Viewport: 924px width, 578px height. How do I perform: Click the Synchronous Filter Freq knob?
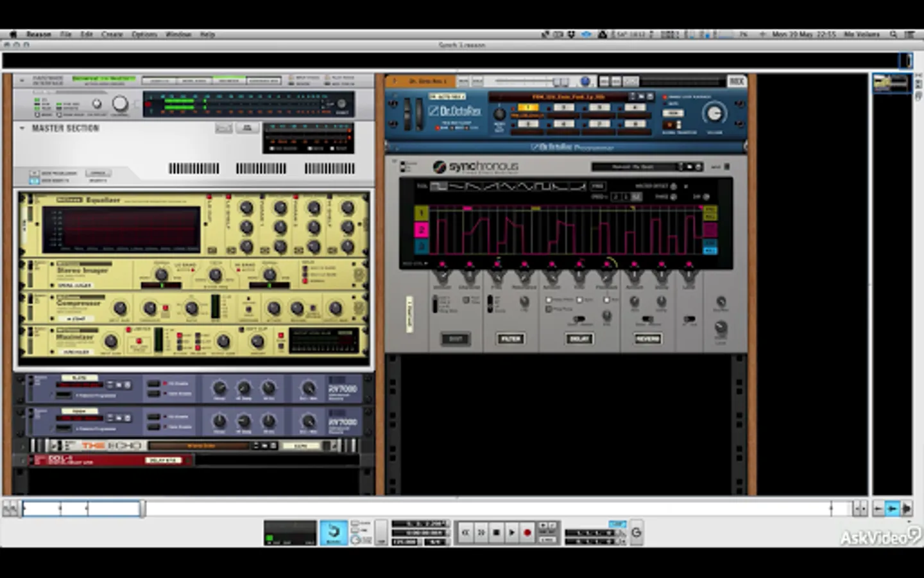[497, 277]
